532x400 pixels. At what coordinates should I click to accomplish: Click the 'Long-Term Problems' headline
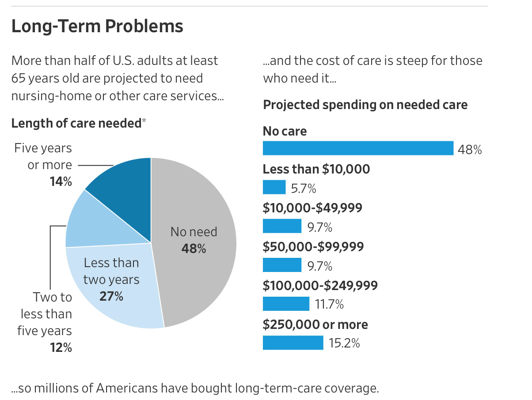(97, 26)
